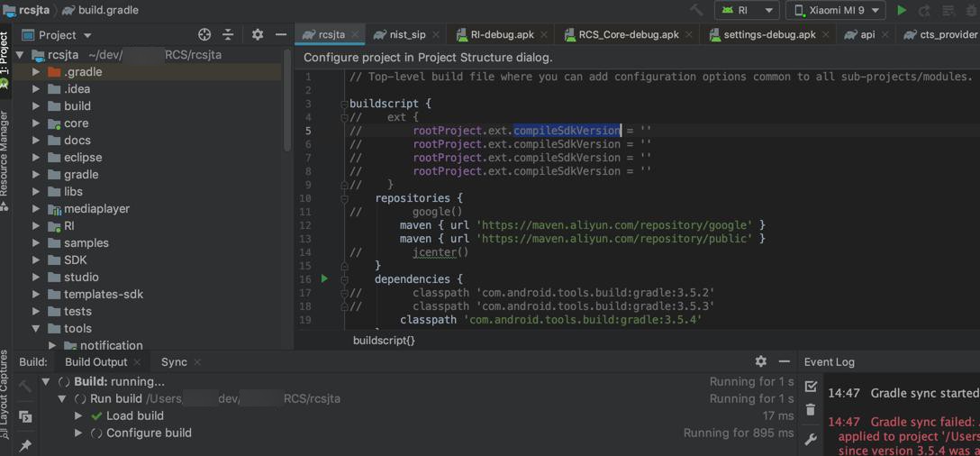Open Build panel settings gear icon
Viewport: 980px width, 456px height.
point(760,361)
